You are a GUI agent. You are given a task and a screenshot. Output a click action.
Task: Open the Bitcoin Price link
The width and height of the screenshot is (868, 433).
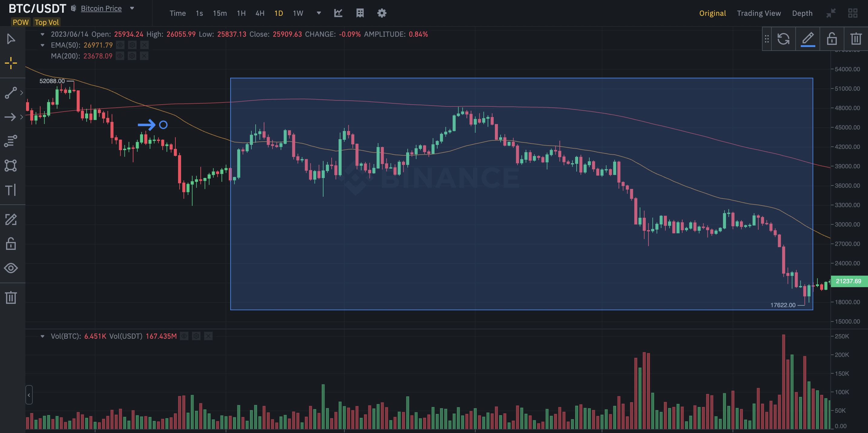pyautogui.click(x=101, y=8)
